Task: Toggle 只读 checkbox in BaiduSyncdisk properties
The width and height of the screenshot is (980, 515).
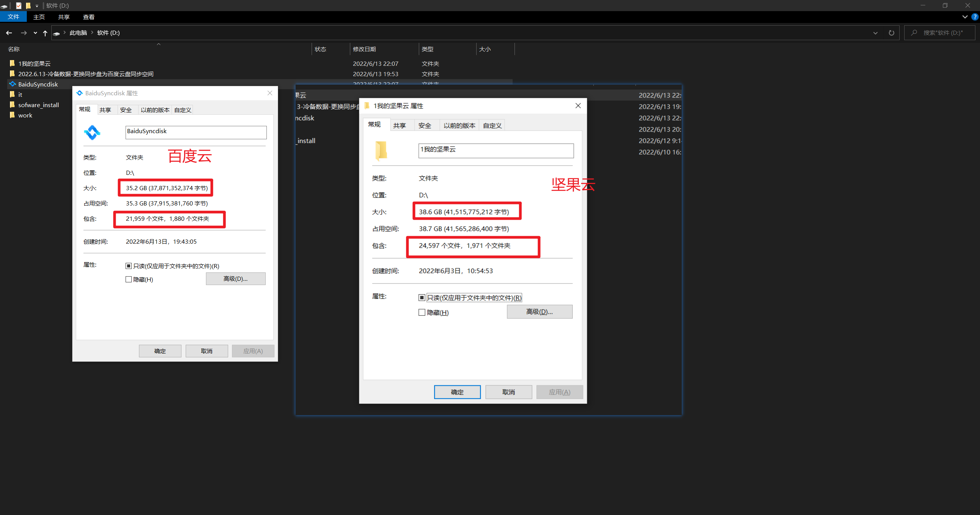Action: 129,266
